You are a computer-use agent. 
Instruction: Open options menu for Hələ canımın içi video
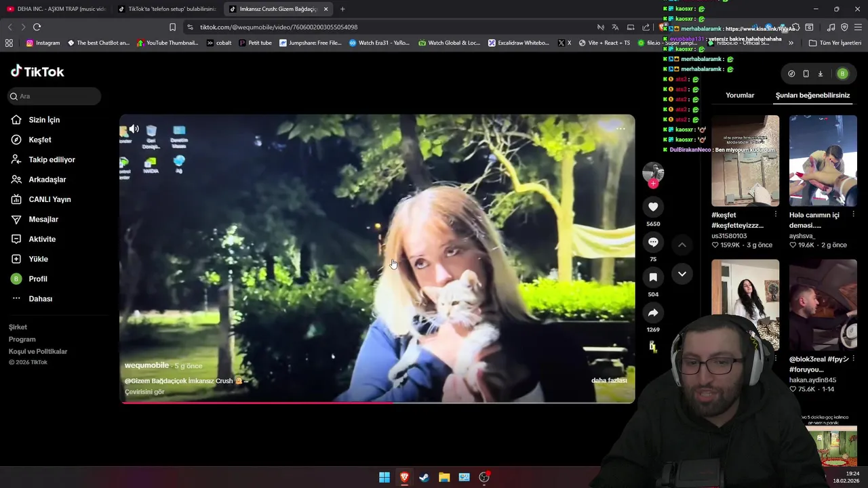click(x=853, y=214)
